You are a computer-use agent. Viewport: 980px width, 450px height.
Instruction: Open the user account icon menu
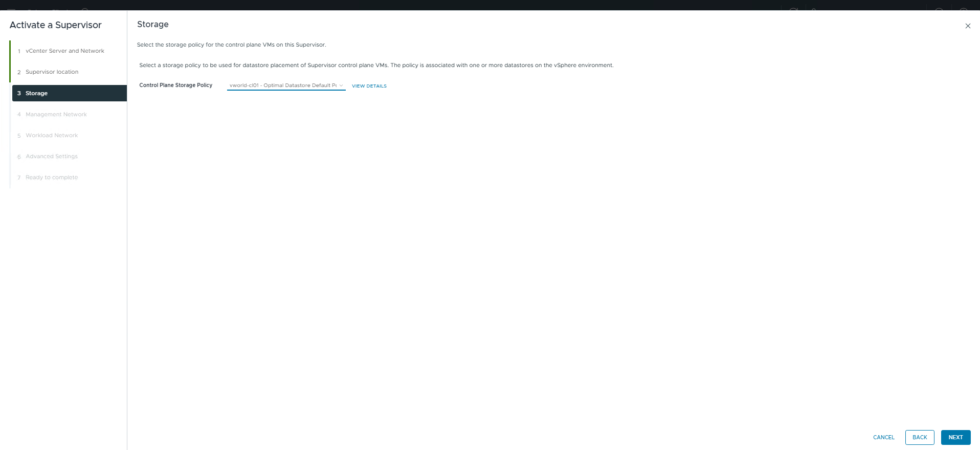[814, 9]
